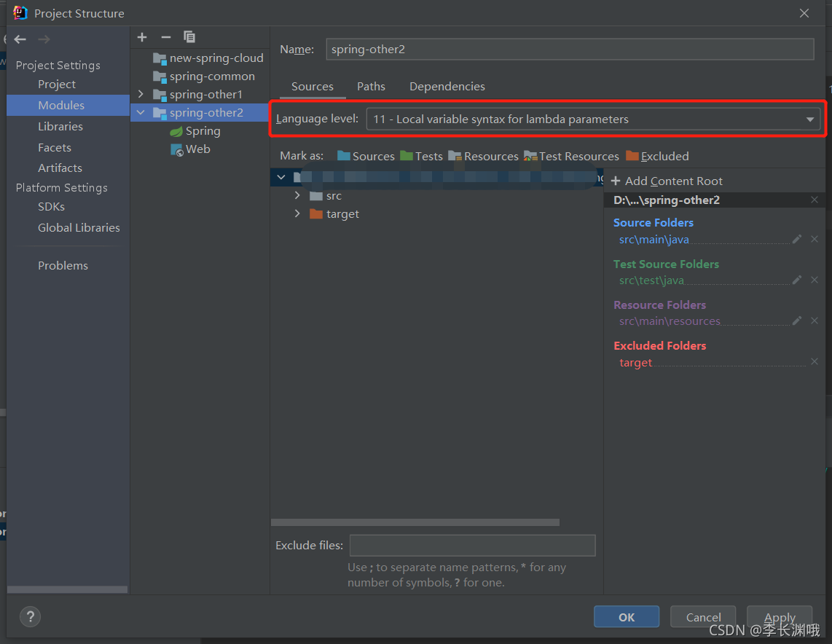Image resolution: width=832 pixels, height=644 pixels.
Task: Unmark src\main\resources resource folder
Action: coord(815,321)
